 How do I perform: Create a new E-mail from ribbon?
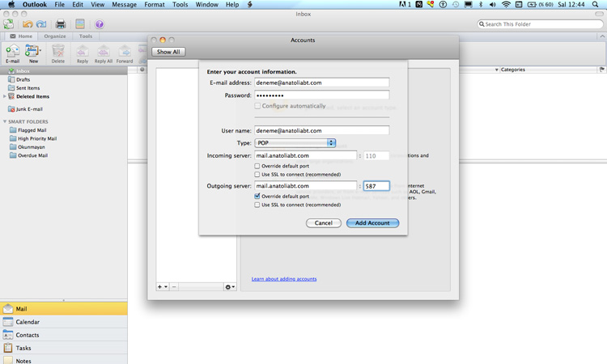(12, 53)
